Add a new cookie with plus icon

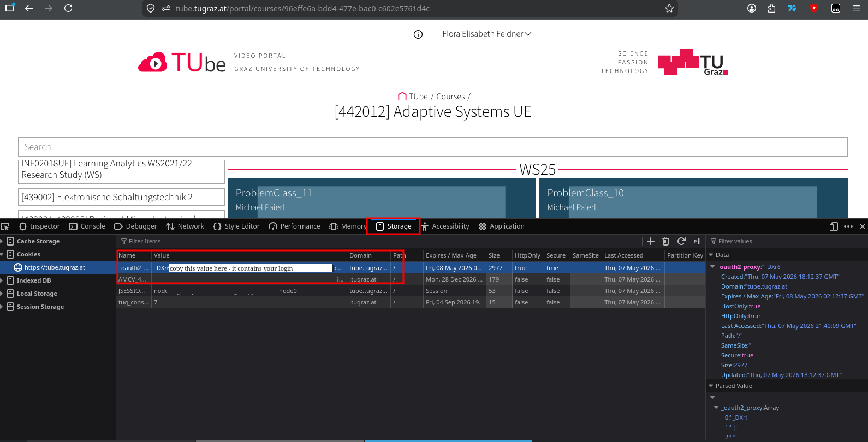[651, 241]
